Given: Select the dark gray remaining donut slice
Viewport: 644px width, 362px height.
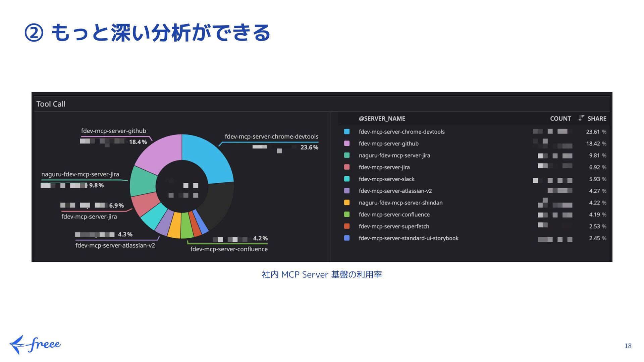Looking at the screenshot, I should tap(216, 204).
